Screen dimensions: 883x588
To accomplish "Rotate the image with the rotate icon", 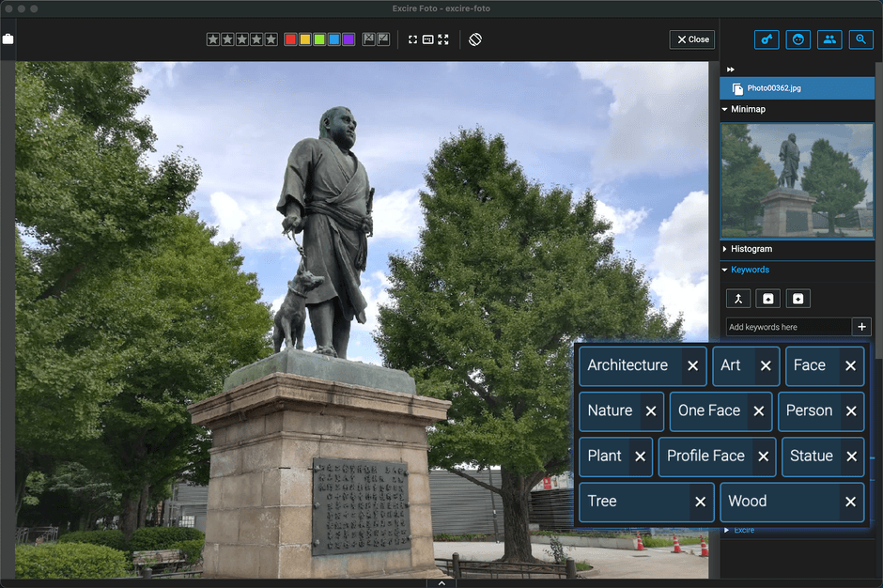I will pyautogui.click(x=475, y=39).
